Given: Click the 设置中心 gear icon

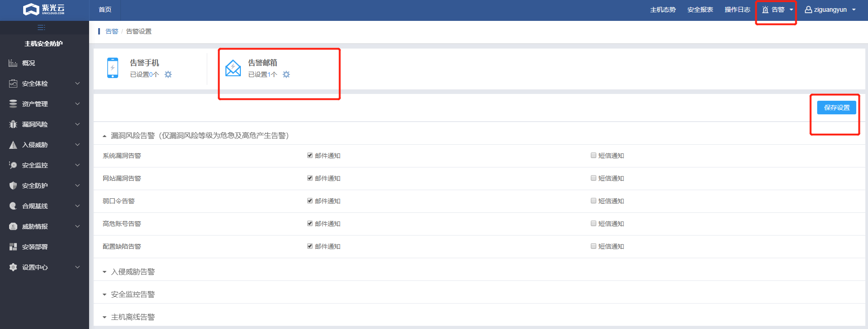Looking at the screenshot, I should click(x=13, y=267).
